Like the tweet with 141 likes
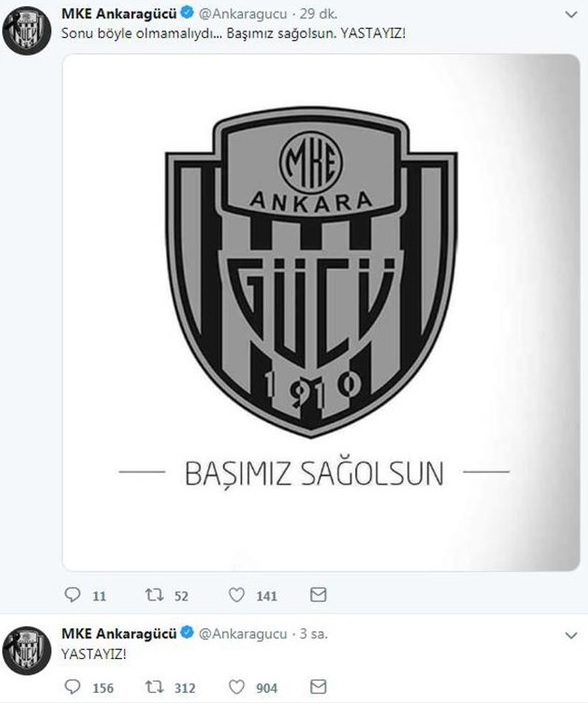 pos(236,595)
